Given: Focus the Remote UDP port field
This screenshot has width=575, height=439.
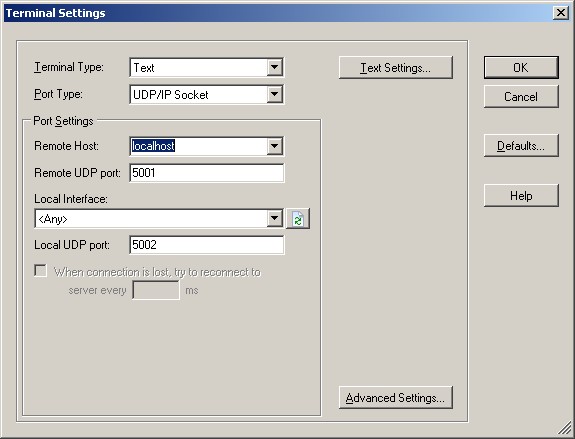Looking at the screenshot, I should 207,173.
